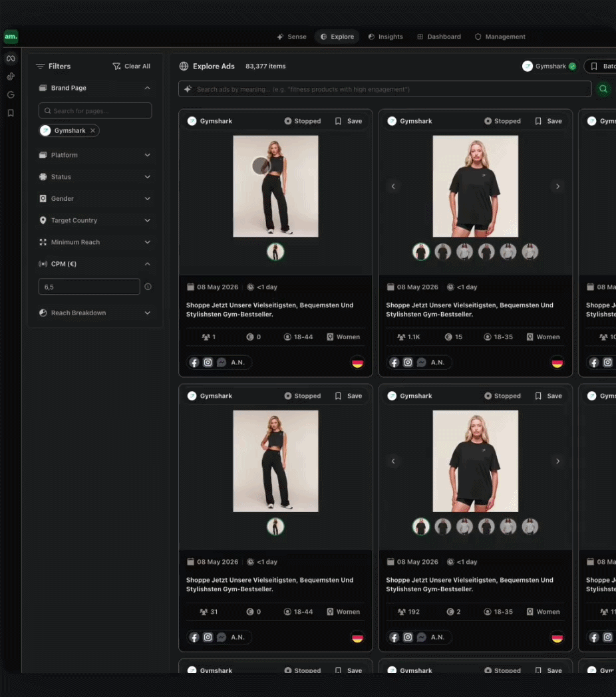Click the Women label on reach 31 ad

click(x=343, y=612)
